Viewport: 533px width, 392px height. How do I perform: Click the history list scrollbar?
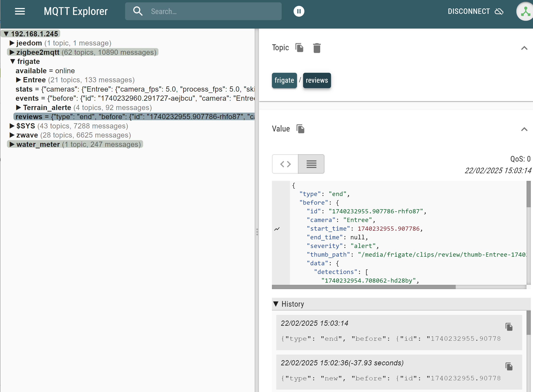(528, 323)
